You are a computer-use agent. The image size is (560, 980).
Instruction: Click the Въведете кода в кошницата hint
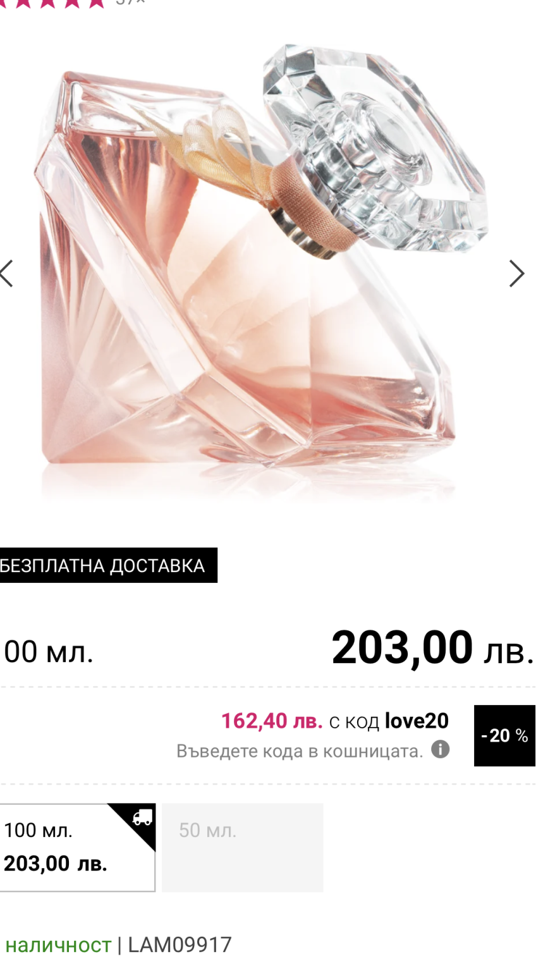300,750
